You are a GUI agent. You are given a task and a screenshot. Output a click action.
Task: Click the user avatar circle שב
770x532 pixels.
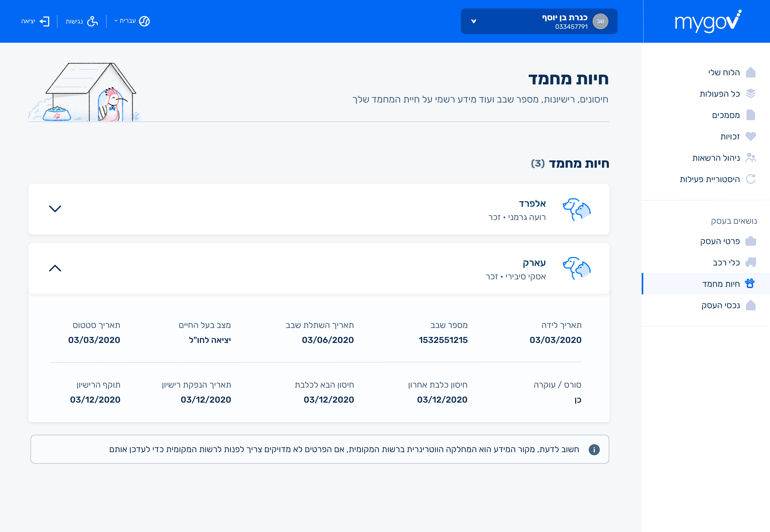click(600, 21)
